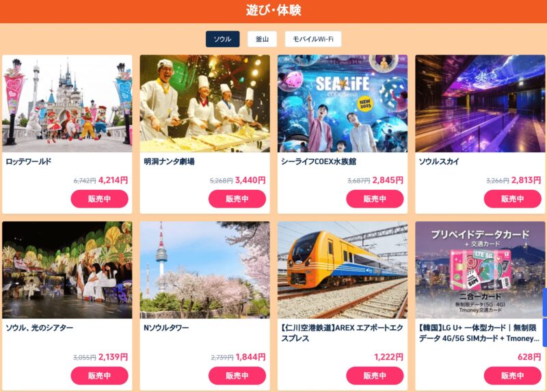
Task: Select the ソウル tab
Action: (223, 39)
